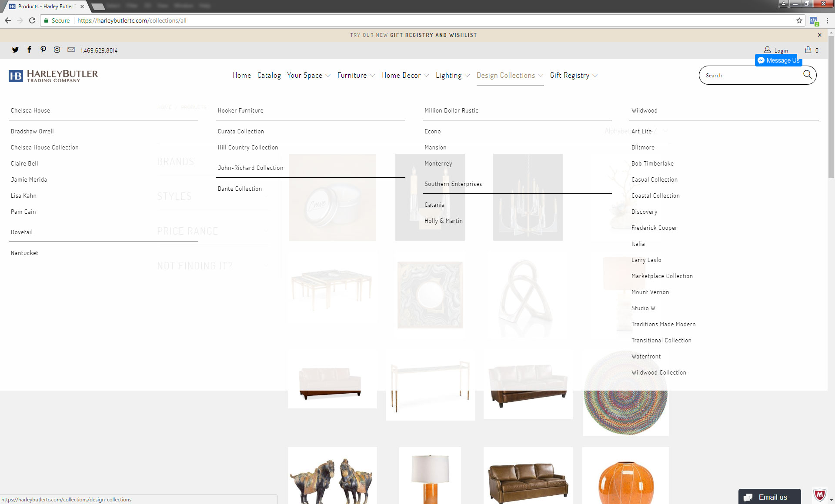This screenshot has height=504, width=835.
Task: Open the Pinterest social icon
Action: [43, 50]
